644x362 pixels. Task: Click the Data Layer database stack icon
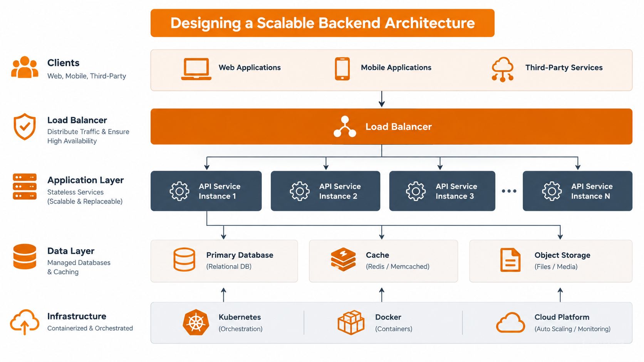click(25, 257)
